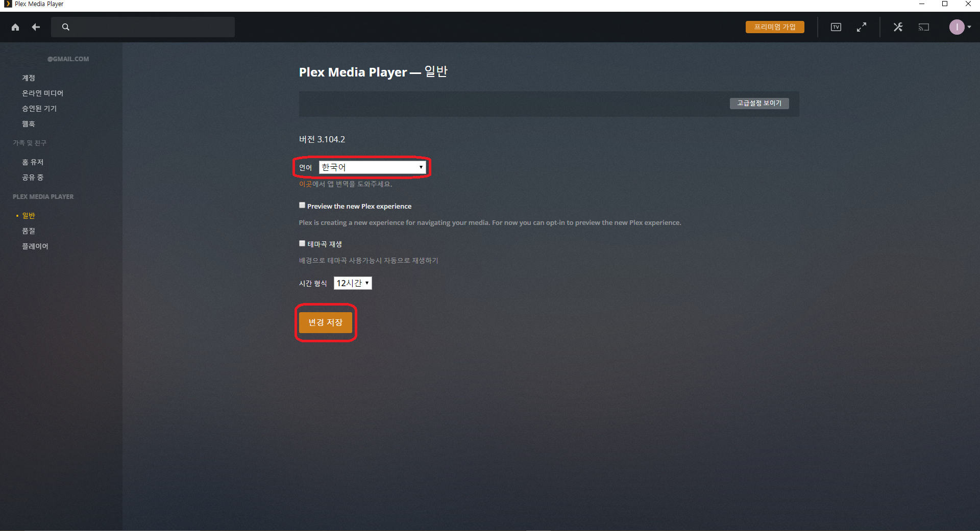Minimize the Plex Media Player window
Screen dimensions: 980x531
click(x=922, y=4)
